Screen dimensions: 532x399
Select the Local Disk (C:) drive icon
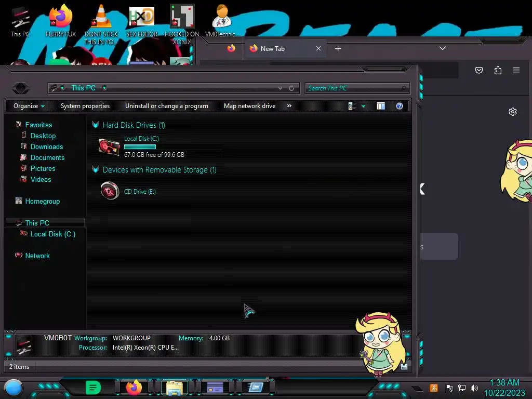point(109,147)
